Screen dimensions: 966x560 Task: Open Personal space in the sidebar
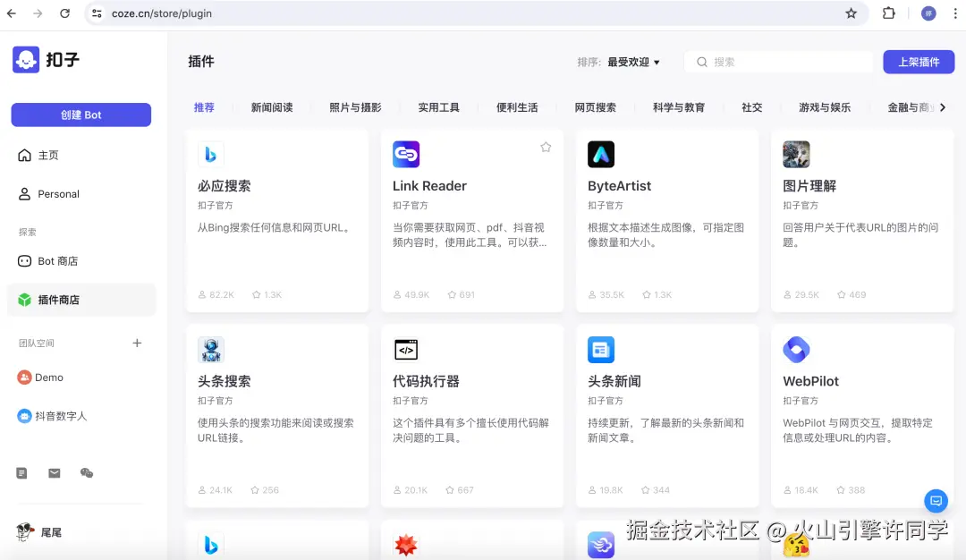(x=81, y=194)
